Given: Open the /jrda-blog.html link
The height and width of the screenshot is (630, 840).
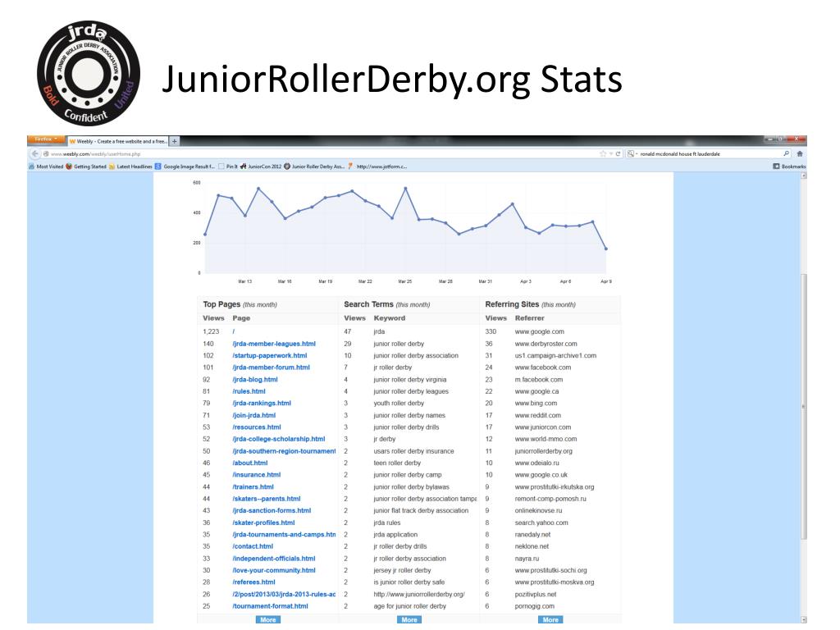Looking at the screenshot, I should point(255,379).
